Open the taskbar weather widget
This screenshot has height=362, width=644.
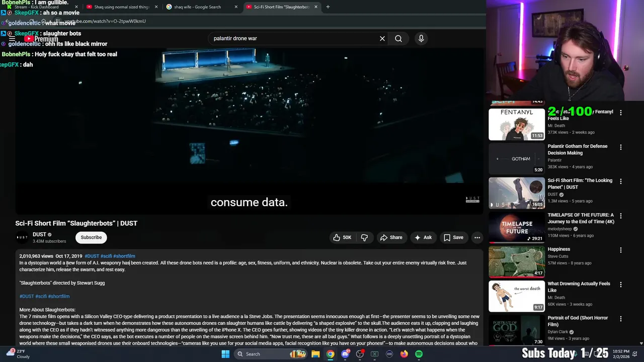[18, 353]
